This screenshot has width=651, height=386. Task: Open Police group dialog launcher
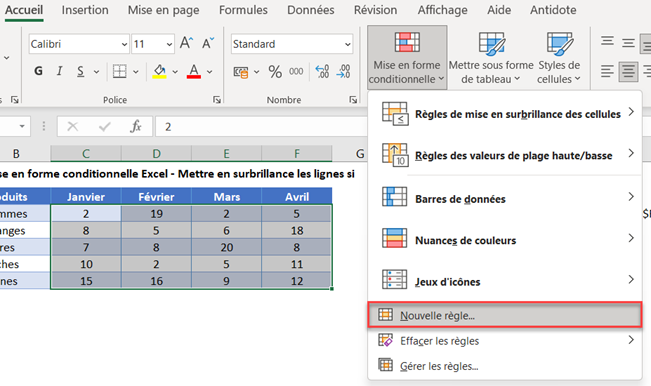click(217, 100)
